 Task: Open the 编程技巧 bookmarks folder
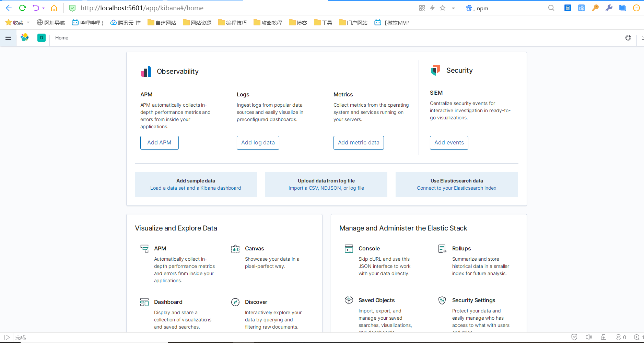(233, 23)
